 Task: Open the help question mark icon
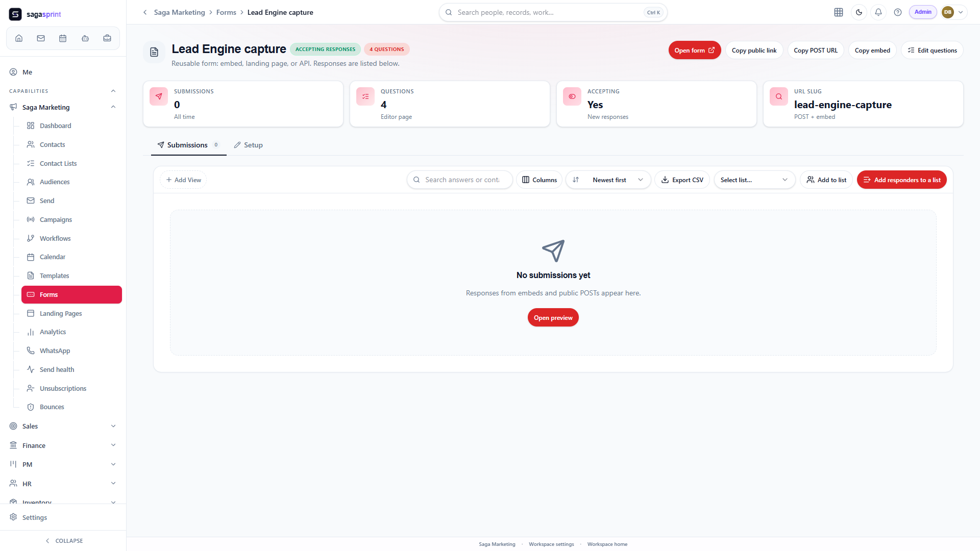point(898,12)
